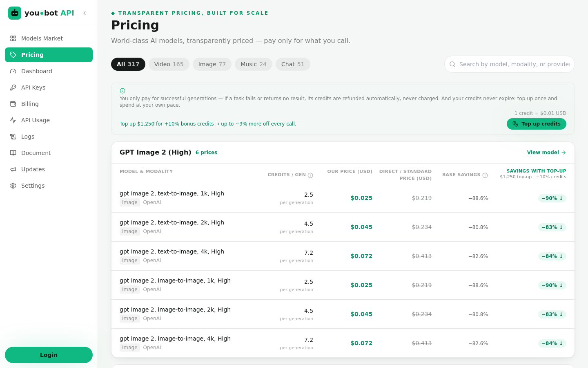Click the coins icon on Top up credits
Screen dimensions: 588x368
click(x=515, y=124)
